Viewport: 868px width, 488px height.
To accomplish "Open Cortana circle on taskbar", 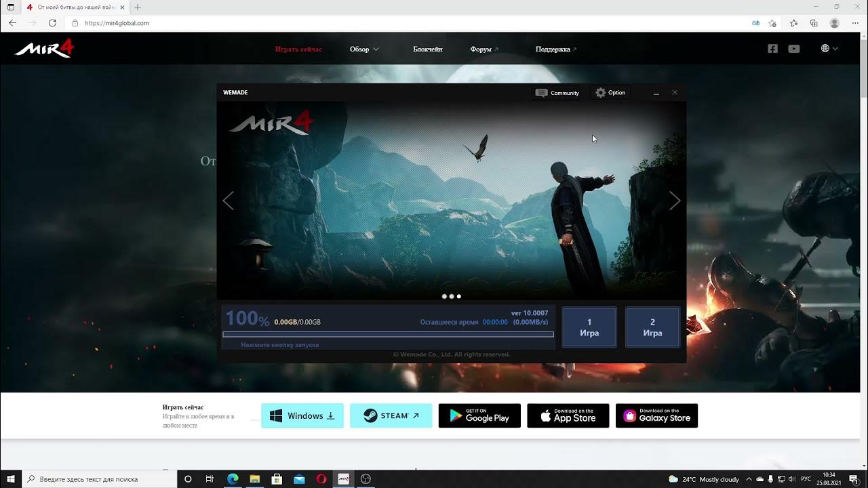I will point(188,479).
